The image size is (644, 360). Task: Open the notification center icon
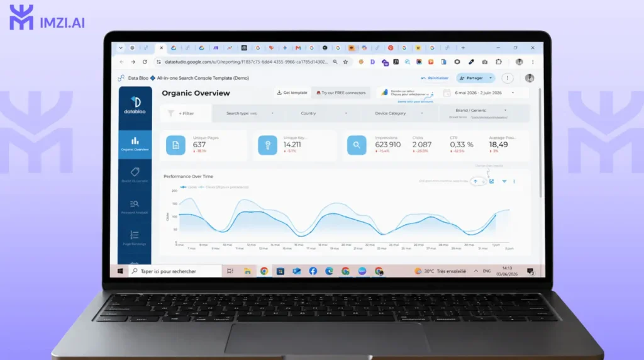[x=530, y=271]
